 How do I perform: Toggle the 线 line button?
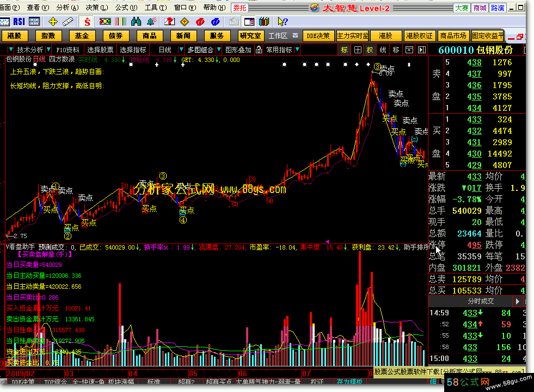tap(383, 50)
